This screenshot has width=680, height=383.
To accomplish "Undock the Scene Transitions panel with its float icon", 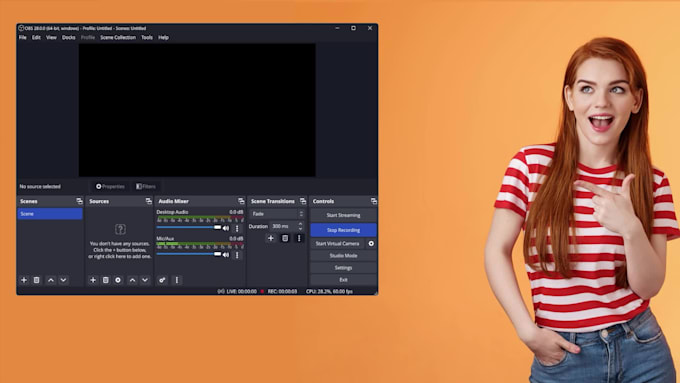I will 303,201.
